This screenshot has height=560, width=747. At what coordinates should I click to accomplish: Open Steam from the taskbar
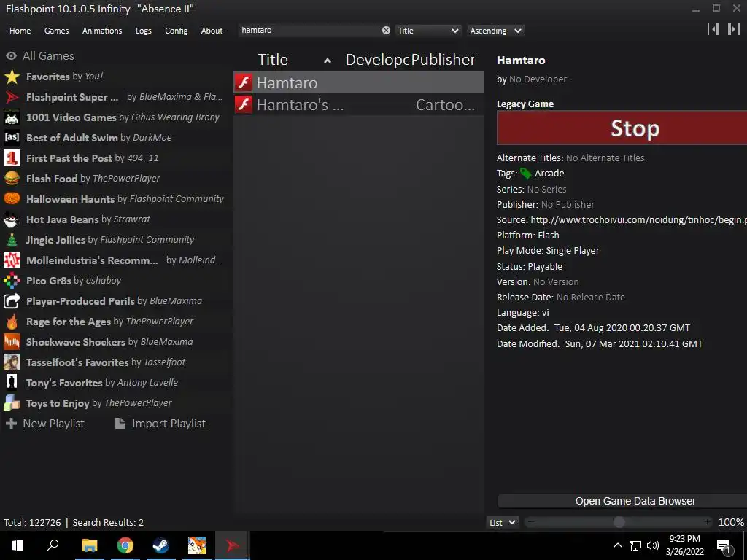[160, 545]
